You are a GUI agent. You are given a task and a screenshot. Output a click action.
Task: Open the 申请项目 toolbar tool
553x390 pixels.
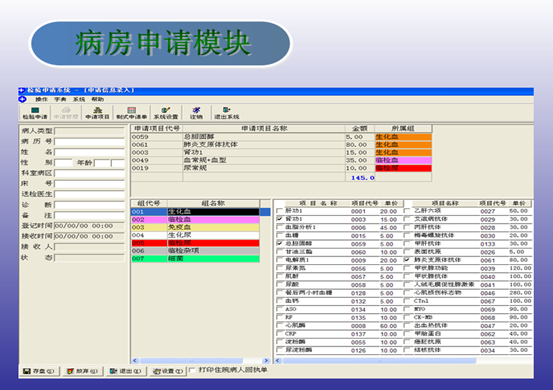tap(97, 113)
